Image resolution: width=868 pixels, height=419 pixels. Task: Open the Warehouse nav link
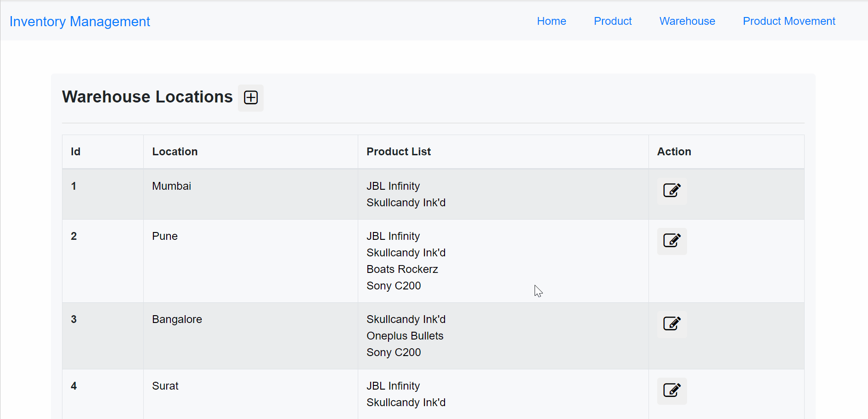point(687,21)
